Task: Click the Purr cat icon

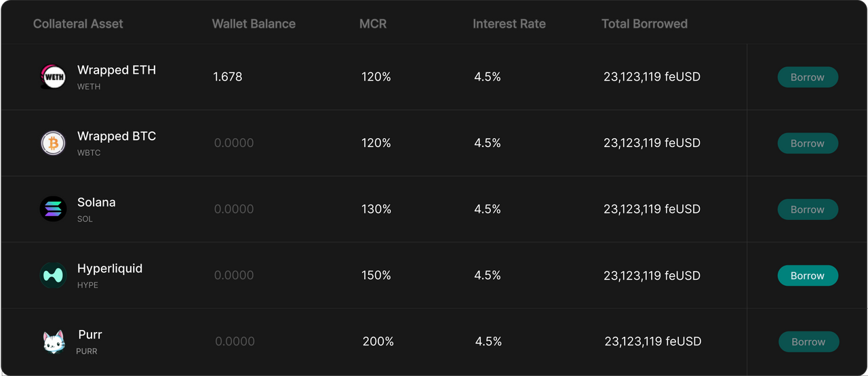Action: click(54, 342)
